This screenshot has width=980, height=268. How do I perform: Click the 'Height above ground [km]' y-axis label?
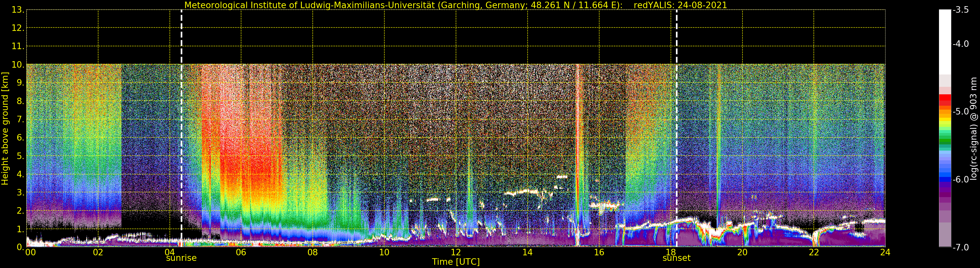[5, 128]
